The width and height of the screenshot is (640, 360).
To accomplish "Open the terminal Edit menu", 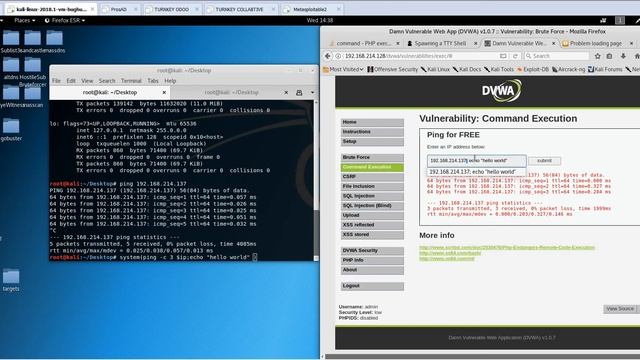I will (71, 81).
